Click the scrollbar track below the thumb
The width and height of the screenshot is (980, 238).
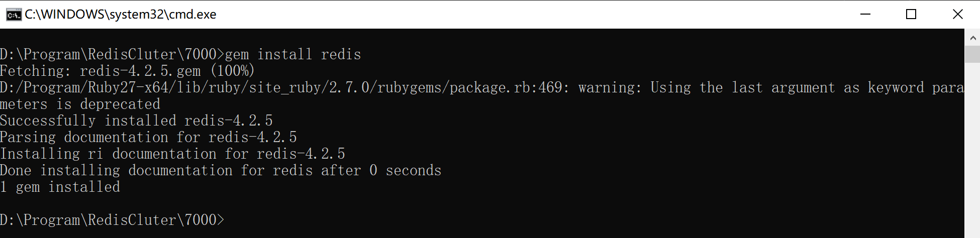tap(972, 150)
